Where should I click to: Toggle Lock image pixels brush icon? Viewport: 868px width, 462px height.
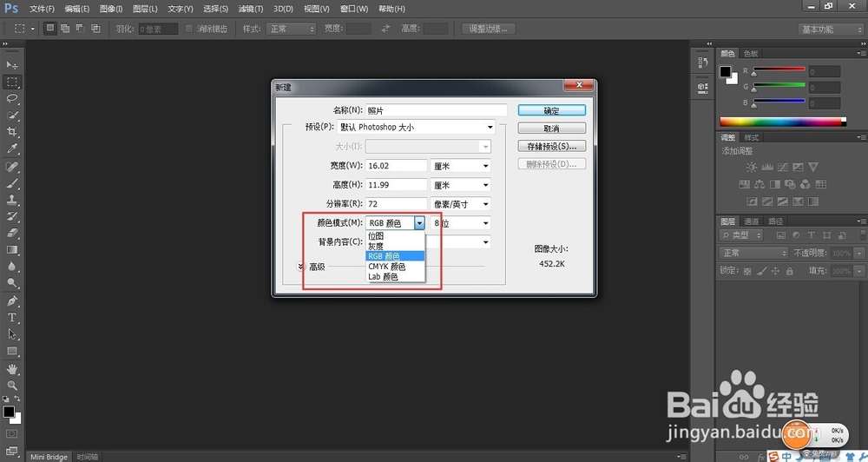coord(762,271)
